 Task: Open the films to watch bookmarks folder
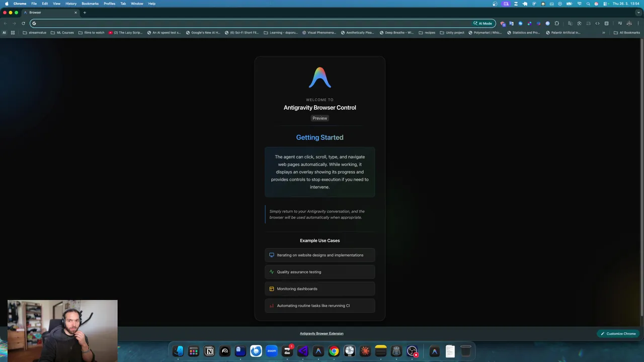coord(92,33)
